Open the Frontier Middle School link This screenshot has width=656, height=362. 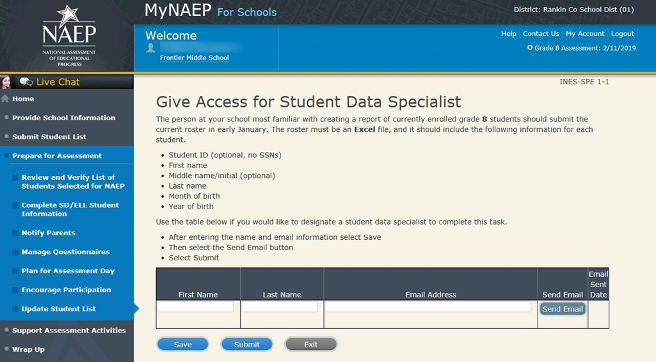[195, 58]
